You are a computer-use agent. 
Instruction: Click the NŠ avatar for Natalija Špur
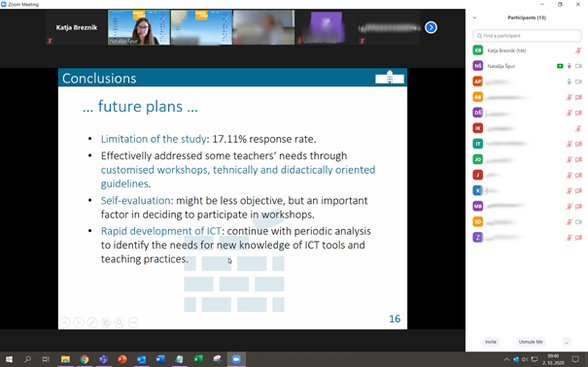[x=478, y=66]
